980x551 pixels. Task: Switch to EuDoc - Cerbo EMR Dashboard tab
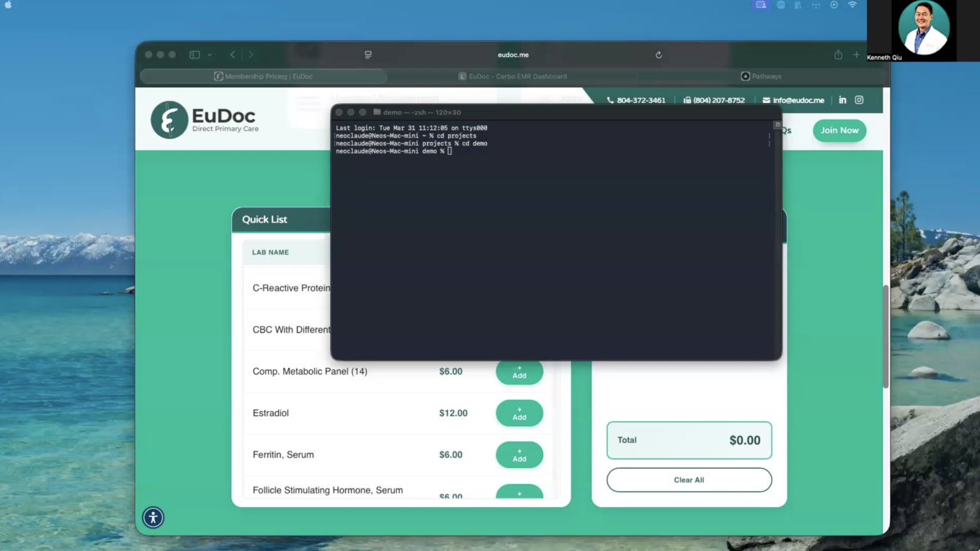512,76
